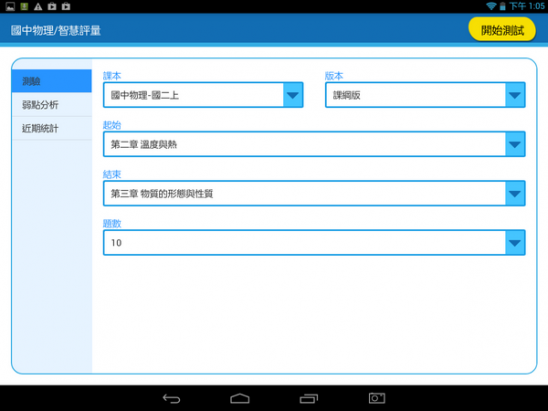Expand the 題數 dropdown arrow
This screenshot has height=411, width=548.
tap(515, 243)
